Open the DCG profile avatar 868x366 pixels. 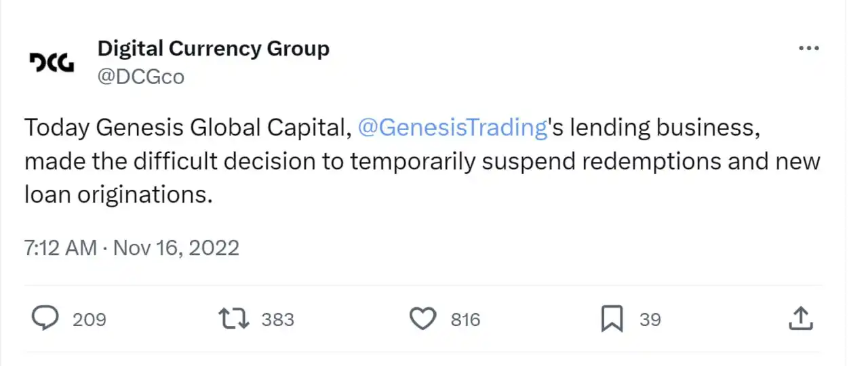click(52, 63)
